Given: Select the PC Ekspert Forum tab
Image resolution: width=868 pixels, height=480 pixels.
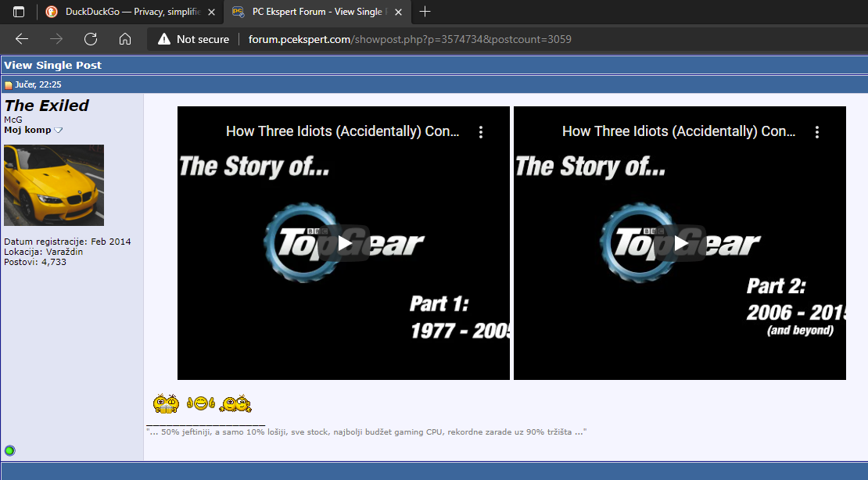Looking at the screenshot, I should pyautogui.click(x=317, y=12).
